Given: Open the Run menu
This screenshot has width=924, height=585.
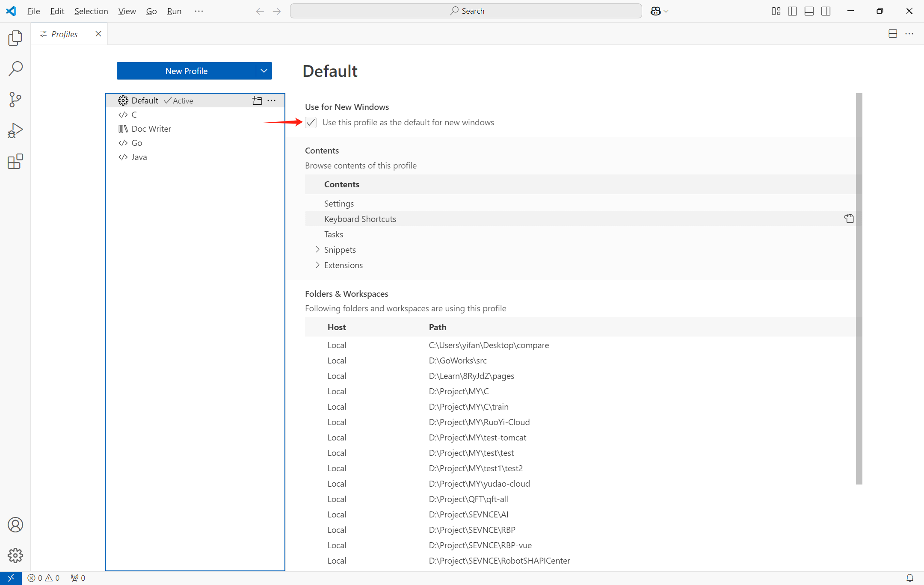Looking at the screenshot, I should (x=174, y=11).
